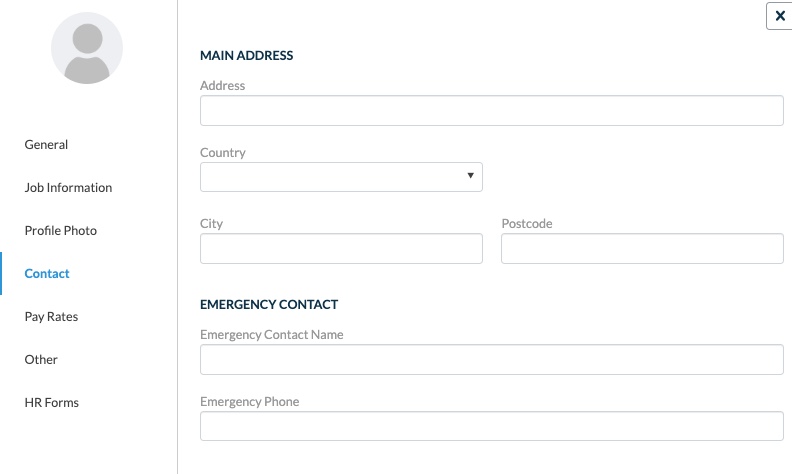Click the Country dropdown arrow
The width and height of the screenshot is (792, 474).
pyautogui.click(x=470, y=176)
